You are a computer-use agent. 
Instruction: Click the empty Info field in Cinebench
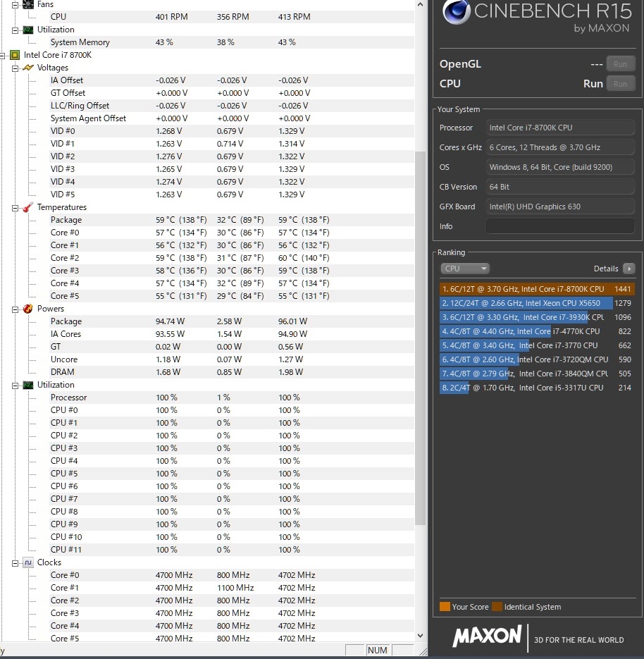point(560,226)
